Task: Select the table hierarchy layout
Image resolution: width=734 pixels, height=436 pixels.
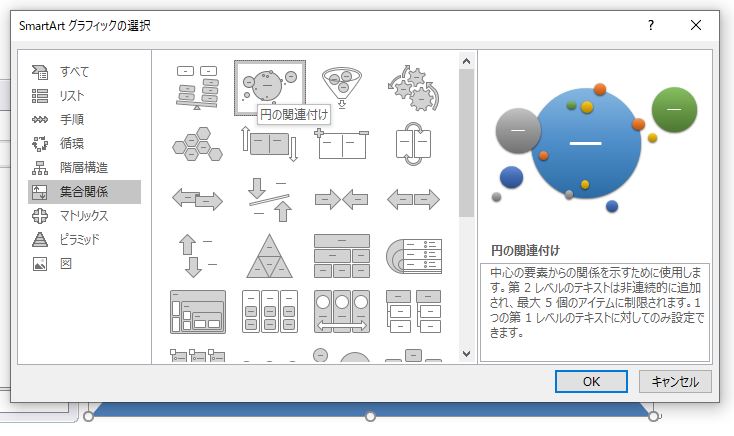Action: (342, 256)
